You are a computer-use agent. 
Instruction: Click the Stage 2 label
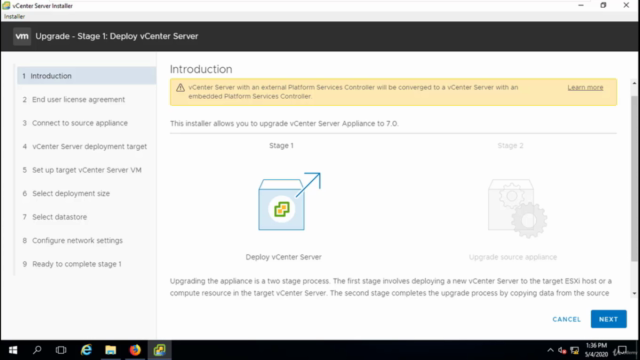[510, 146]
